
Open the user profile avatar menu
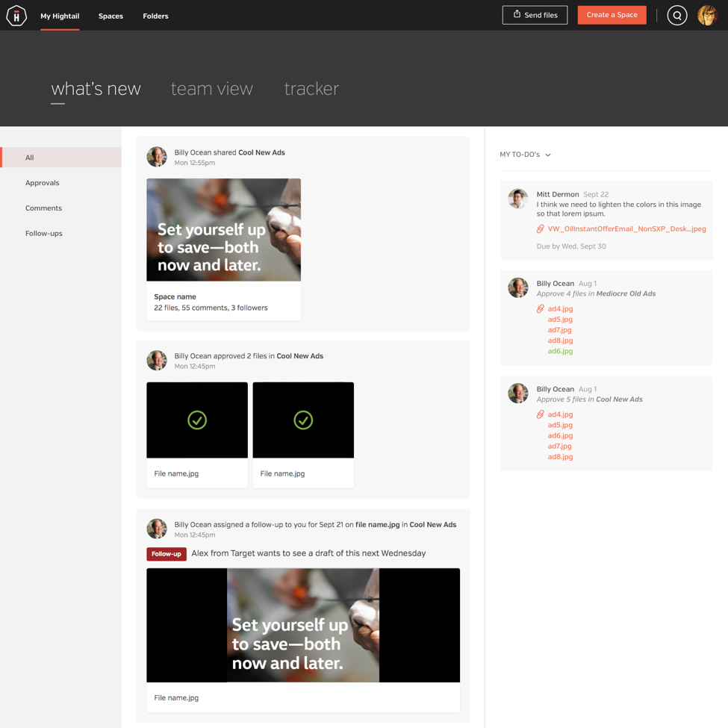(x=707, y=16)
